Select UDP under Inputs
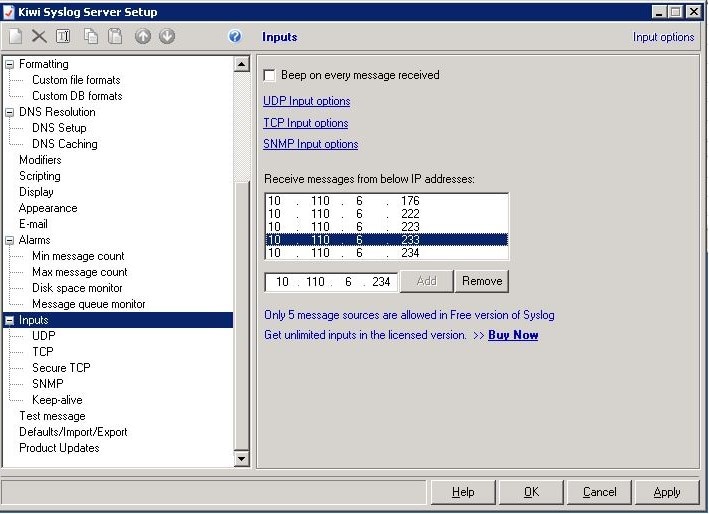 tap(43, 336)
